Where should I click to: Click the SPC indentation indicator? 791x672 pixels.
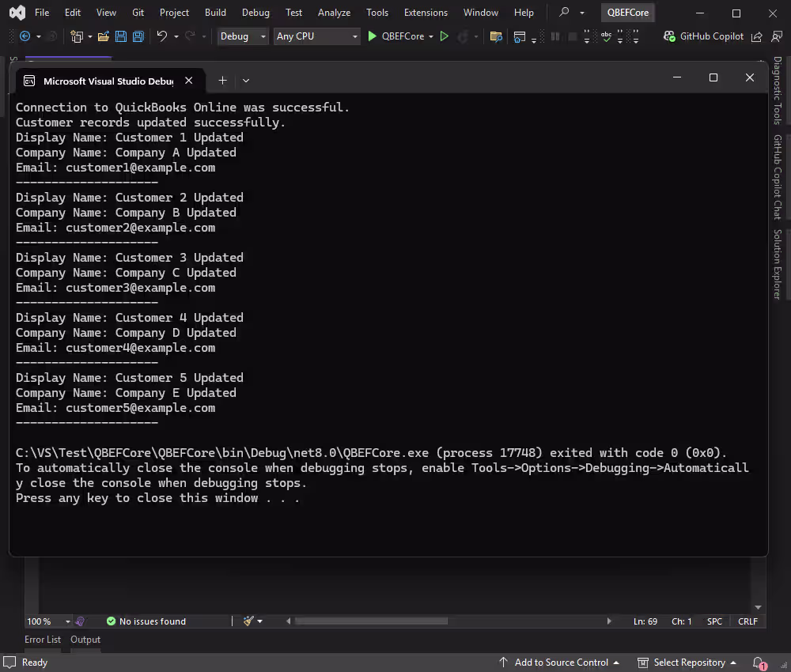[714, 621]
